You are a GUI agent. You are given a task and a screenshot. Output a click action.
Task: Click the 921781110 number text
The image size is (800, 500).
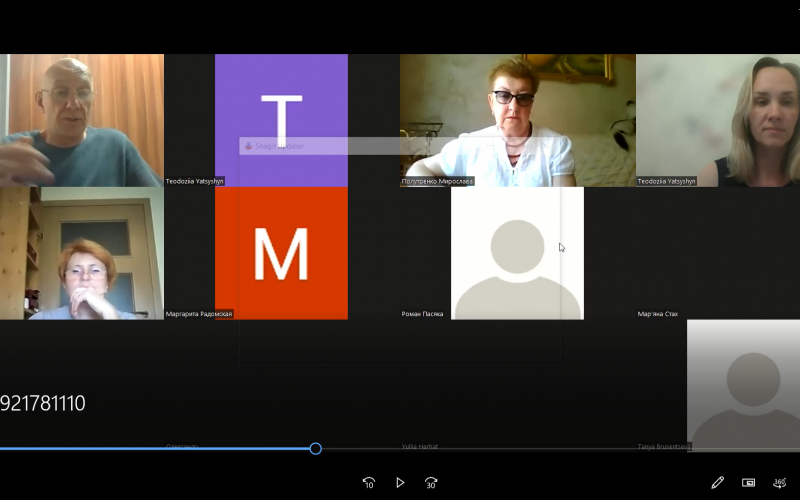42,403
